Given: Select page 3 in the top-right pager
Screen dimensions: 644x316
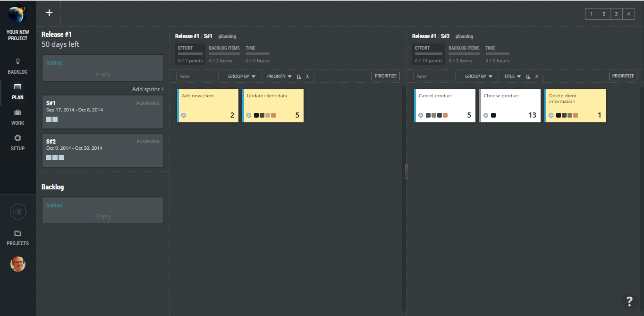Looking at the screenshot, I should [x=616, y=14].
